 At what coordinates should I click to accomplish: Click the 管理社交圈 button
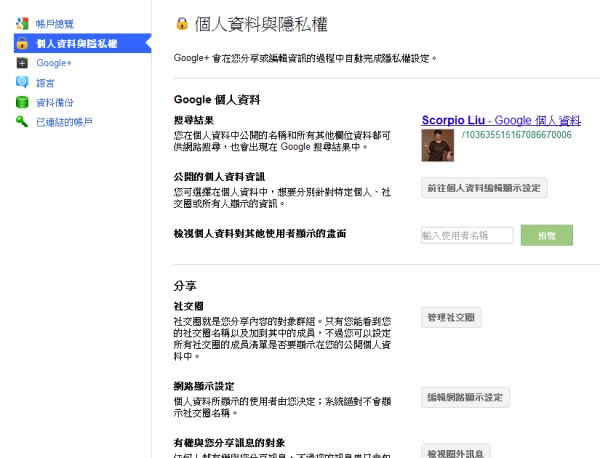[x=452, y=317]
